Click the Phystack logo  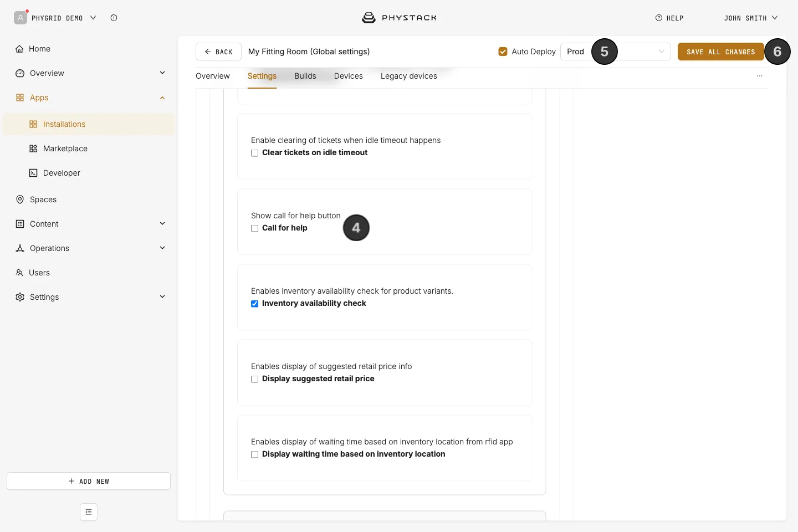399,18
